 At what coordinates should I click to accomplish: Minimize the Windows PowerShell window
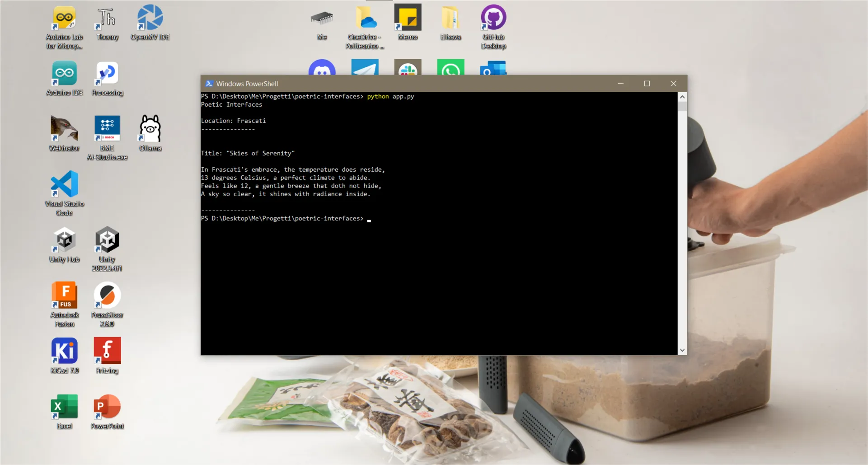pyautogui.click(x=620, y=84)
